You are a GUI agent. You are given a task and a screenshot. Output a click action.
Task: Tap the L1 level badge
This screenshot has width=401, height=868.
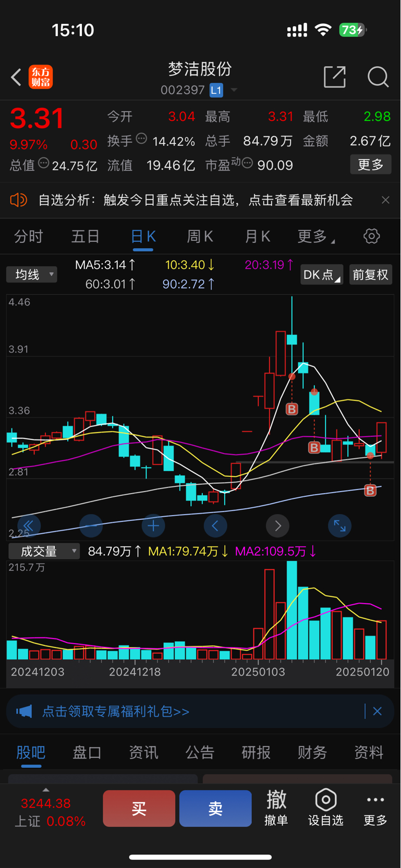[x=216, y=90]
